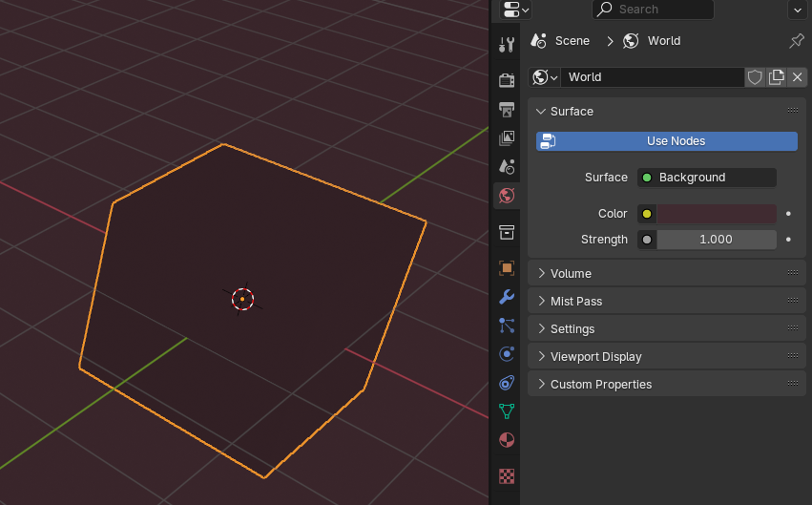
Task: Click the Volume panel drag grip
Action: pos(792,272)
